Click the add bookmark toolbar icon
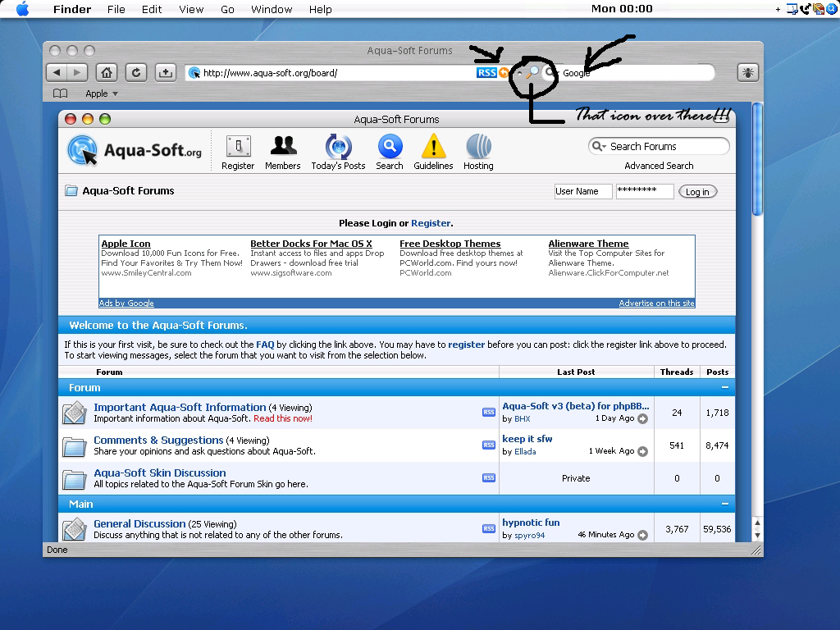 point(166,72)
